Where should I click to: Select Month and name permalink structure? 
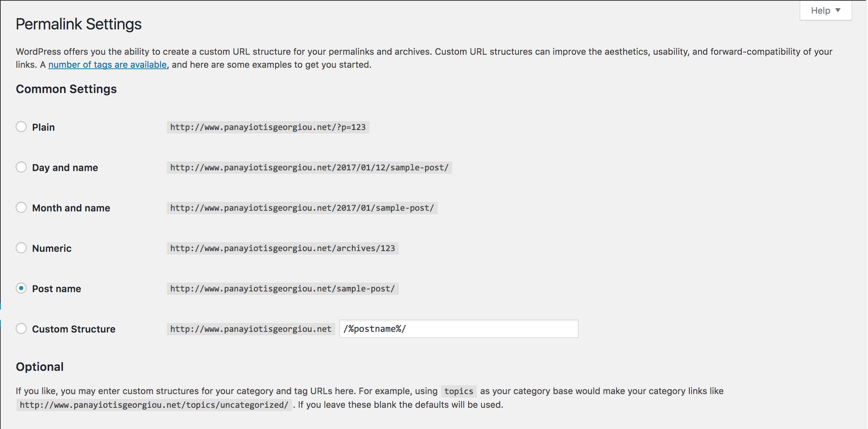click(x=21, y=208)
